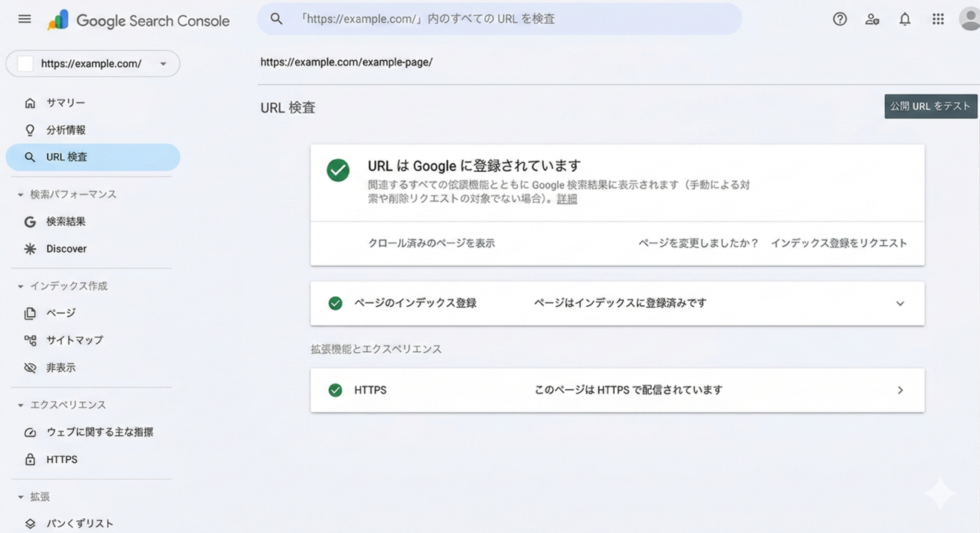This screenshot has width=980, height=533.
Task: Click the layers icon beside パンくずリスト
Action: 30,523
